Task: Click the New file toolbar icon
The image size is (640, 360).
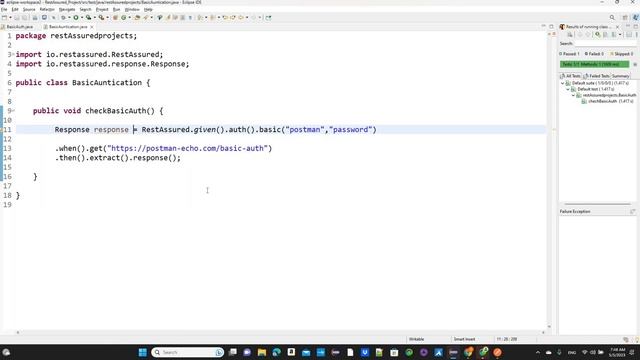Action: click(4, 18)
